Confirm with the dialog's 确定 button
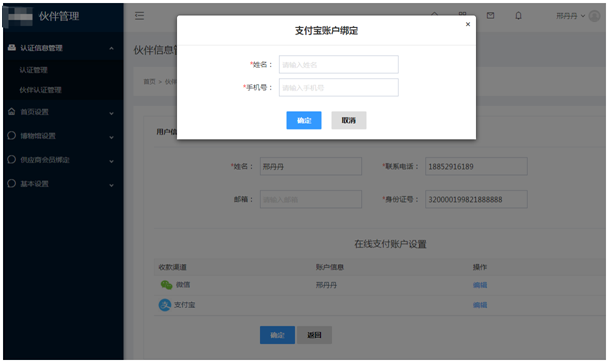 304,120
